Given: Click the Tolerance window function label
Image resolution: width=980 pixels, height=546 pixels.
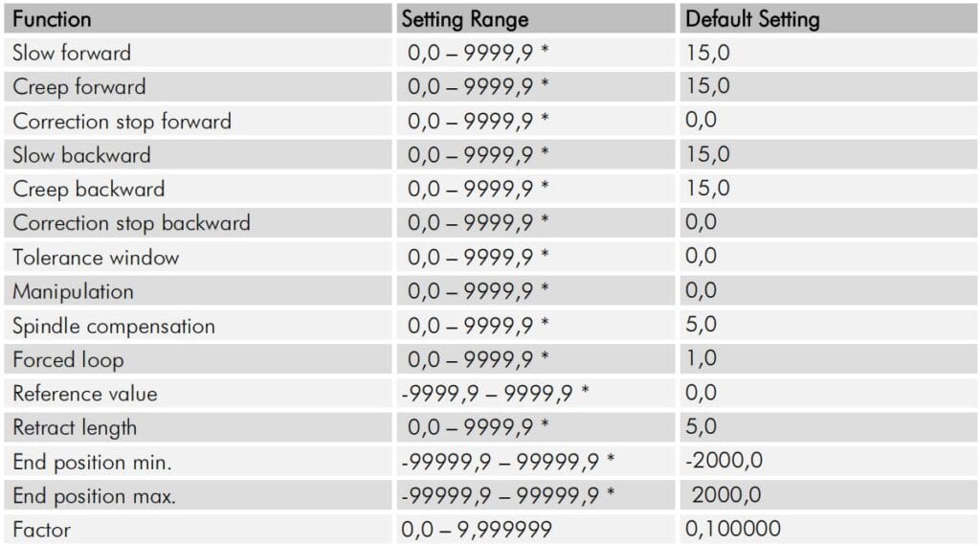Looking at the screenshot, I should 96,257.
